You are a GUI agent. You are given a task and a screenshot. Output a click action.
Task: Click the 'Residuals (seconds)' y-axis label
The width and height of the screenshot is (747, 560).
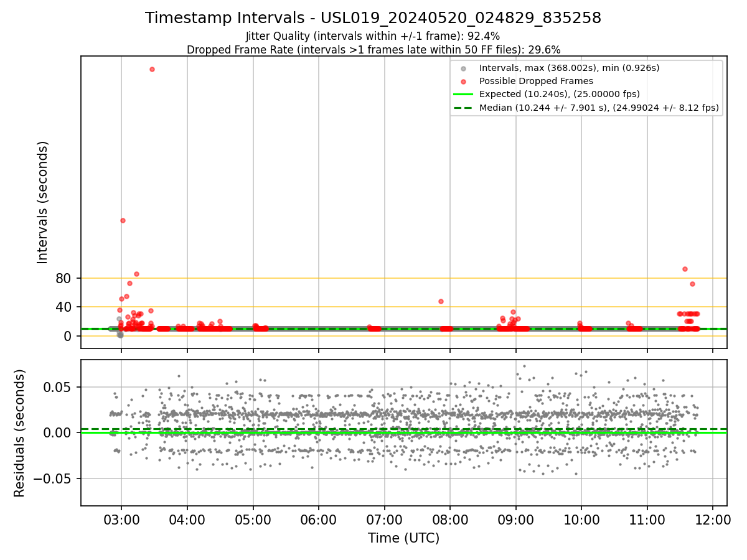click(x=20, y=433)
